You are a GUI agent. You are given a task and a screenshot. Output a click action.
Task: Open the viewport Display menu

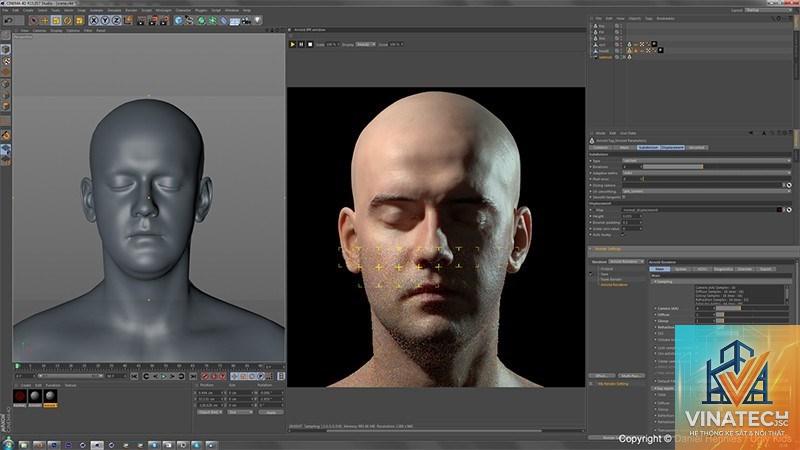pos(56,31)
